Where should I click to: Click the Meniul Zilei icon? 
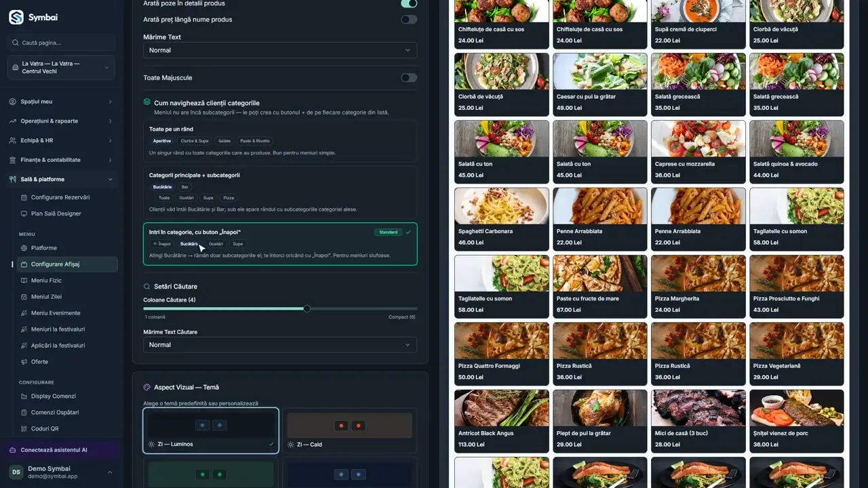24,297
